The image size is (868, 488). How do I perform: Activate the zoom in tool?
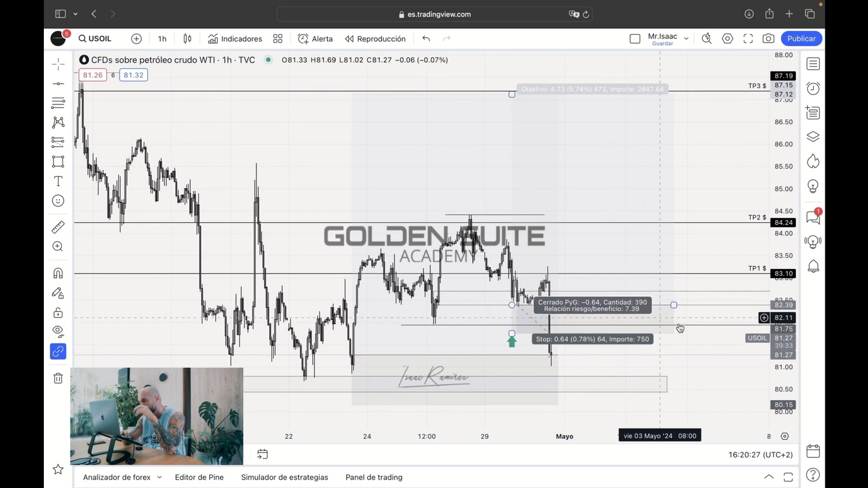(x=58, y=247)
